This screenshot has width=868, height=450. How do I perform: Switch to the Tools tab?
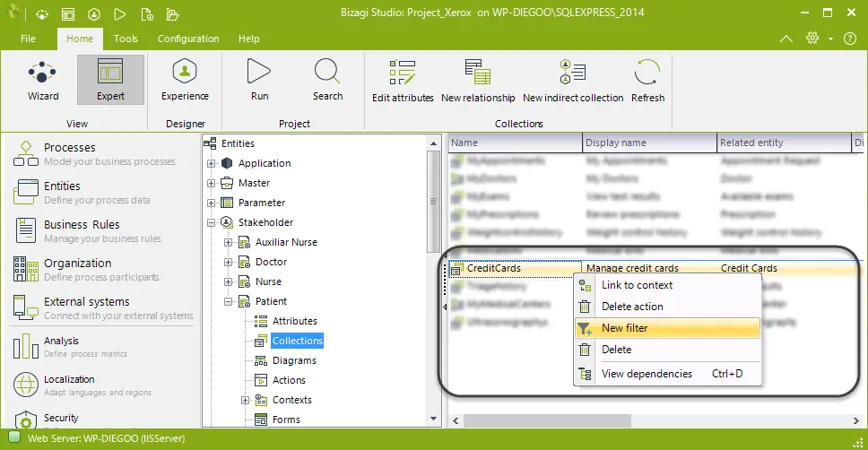(x=126, y=39)
